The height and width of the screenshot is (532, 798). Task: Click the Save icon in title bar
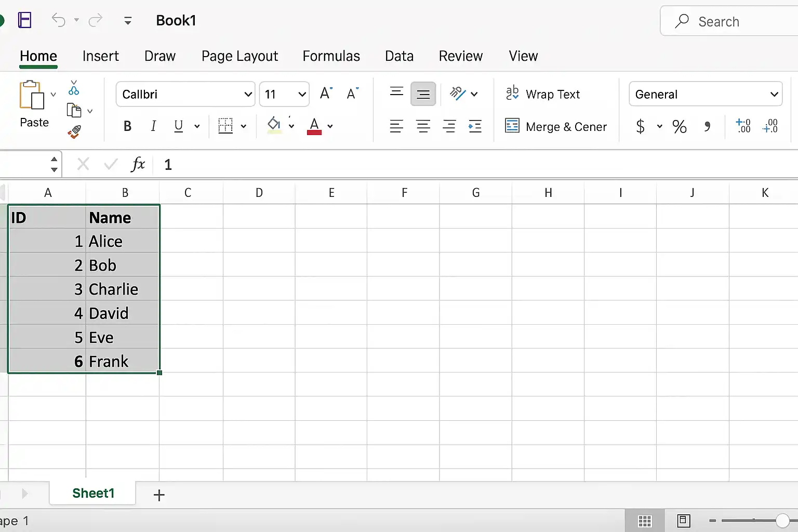(24, 20)
